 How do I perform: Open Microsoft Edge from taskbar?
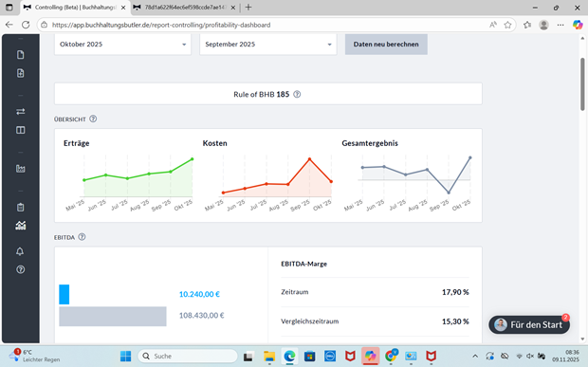[x=289, y=357]
